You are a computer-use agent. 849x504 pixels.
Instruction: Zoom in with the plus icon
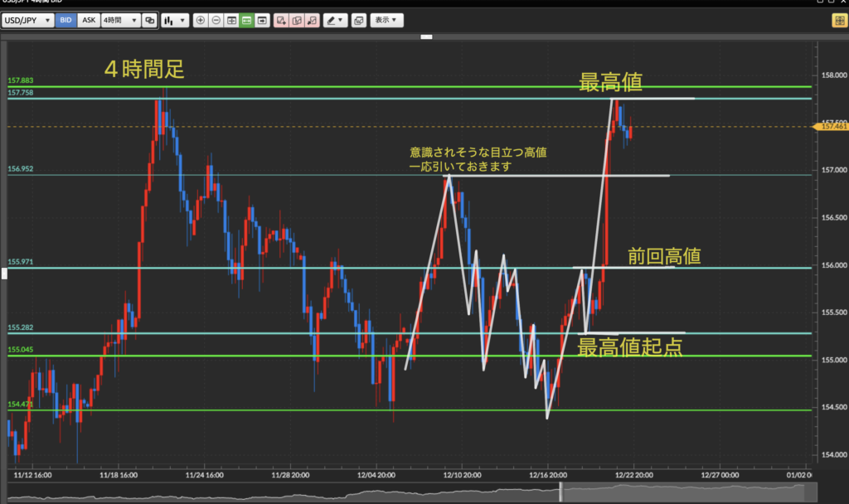pos(201,20)
